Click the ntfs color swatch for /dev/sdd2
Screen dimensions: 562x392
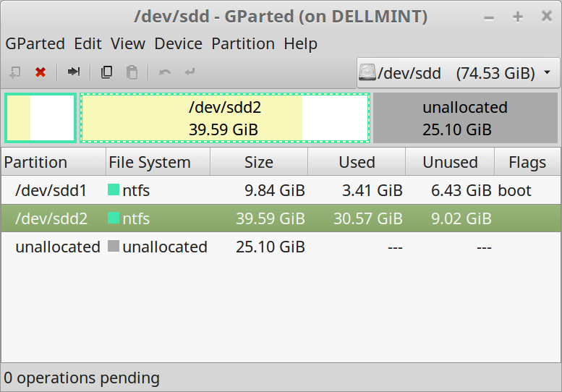114,218
